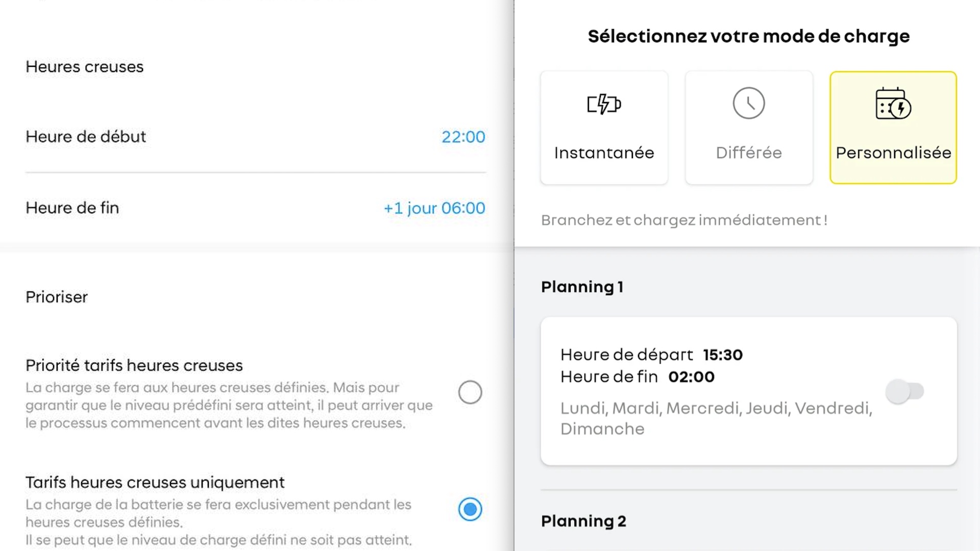Click the Planning 1 heading
The width and height of the screenshot is (980, 551).
(x=582, y=287)
